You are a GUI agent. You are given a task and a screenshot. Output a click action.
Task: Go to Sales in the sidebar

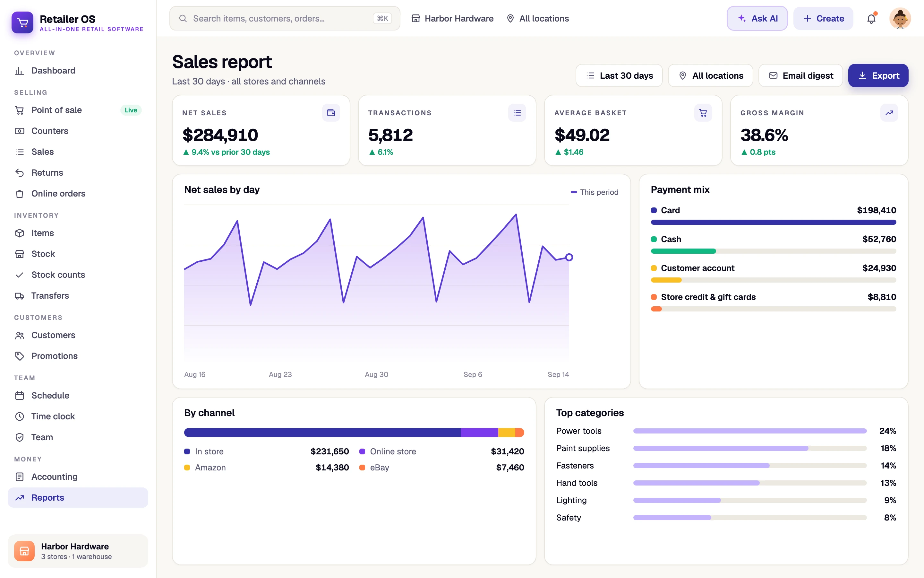click(x=78, y=152)
